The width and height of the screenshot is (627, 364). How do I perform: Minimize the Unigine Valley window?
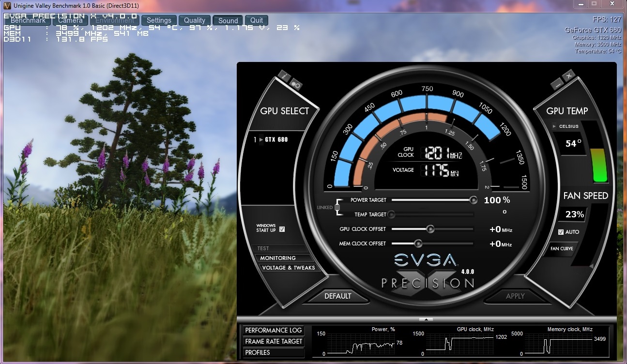[581, 4]
